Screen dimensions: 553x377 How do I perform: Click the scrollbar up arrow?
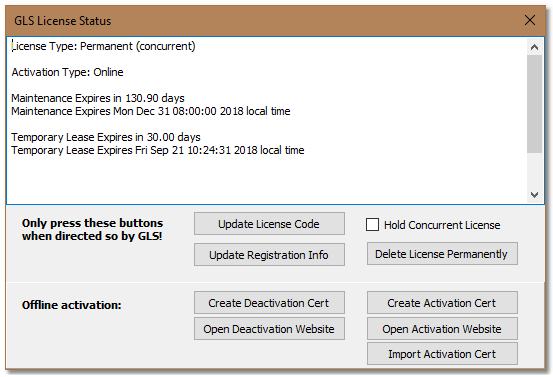(534, 47)
